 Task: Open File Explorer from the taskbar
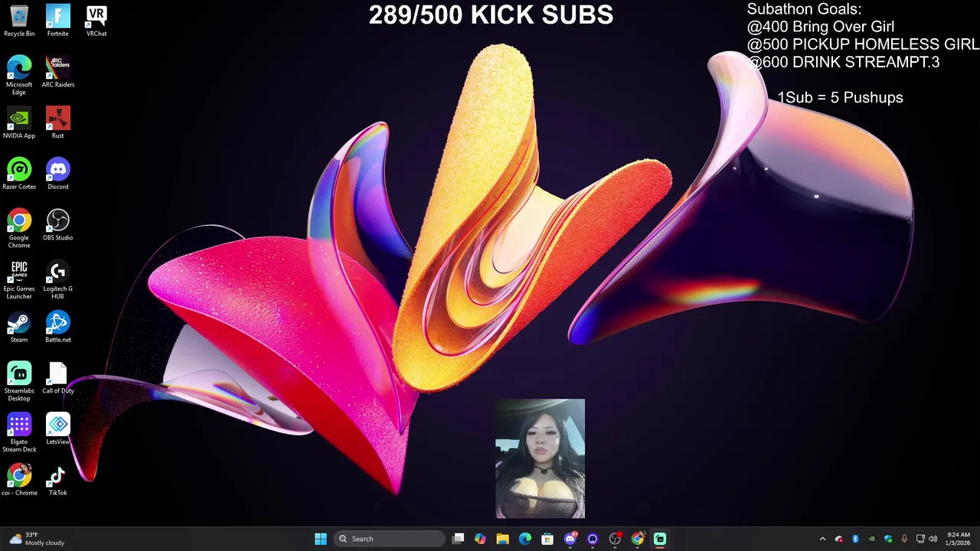pos(502,539)
